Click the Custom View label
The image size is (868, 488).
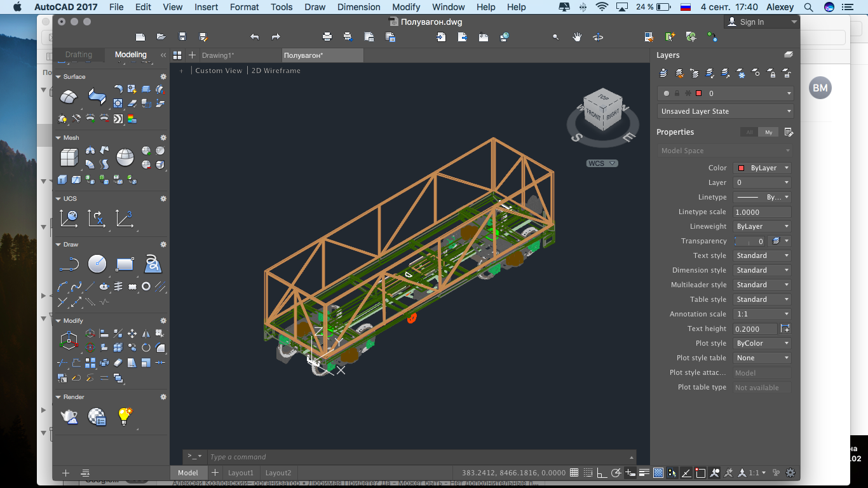point(219,71)
